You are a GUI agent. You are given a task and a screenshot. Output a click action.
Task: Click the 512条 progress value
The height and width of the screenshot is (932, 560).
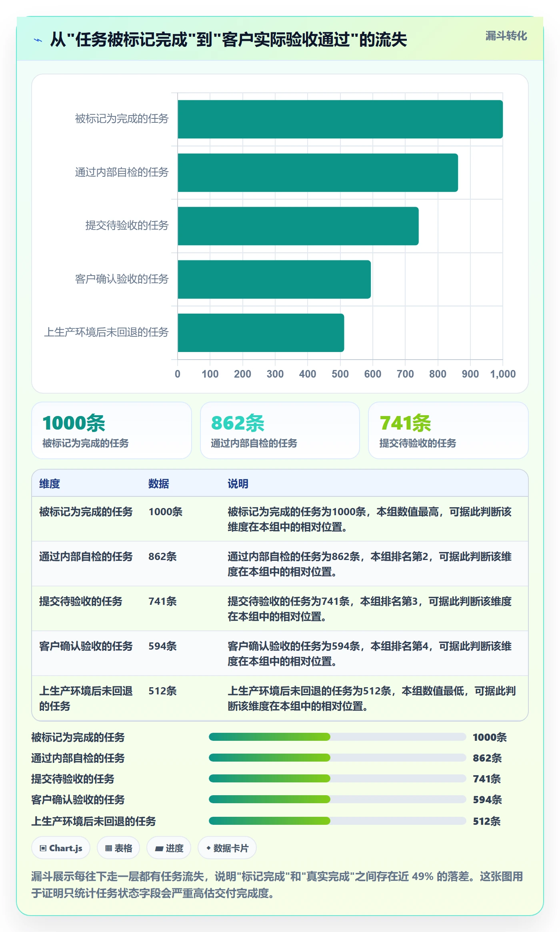487,821
